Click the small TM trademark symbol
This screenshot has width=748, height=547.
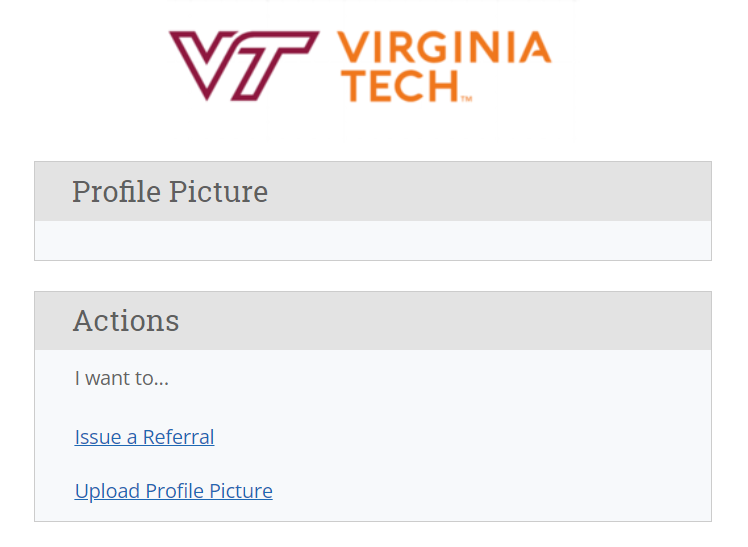[467, 99]
